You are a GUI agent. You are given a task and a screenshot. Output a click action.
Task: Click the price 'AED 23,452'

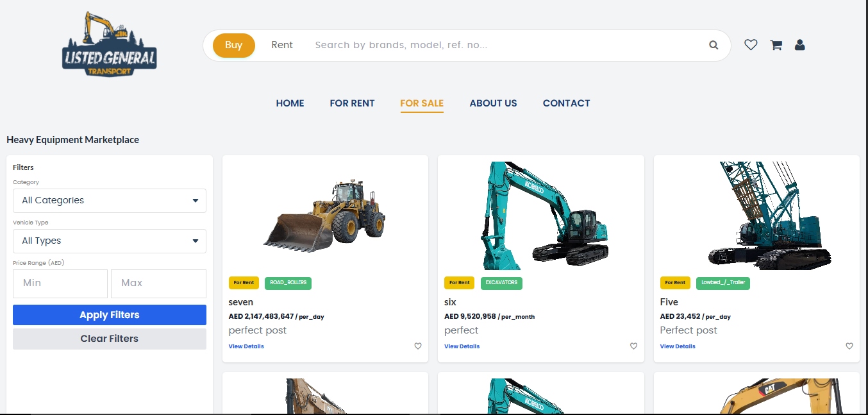(680, 316)
